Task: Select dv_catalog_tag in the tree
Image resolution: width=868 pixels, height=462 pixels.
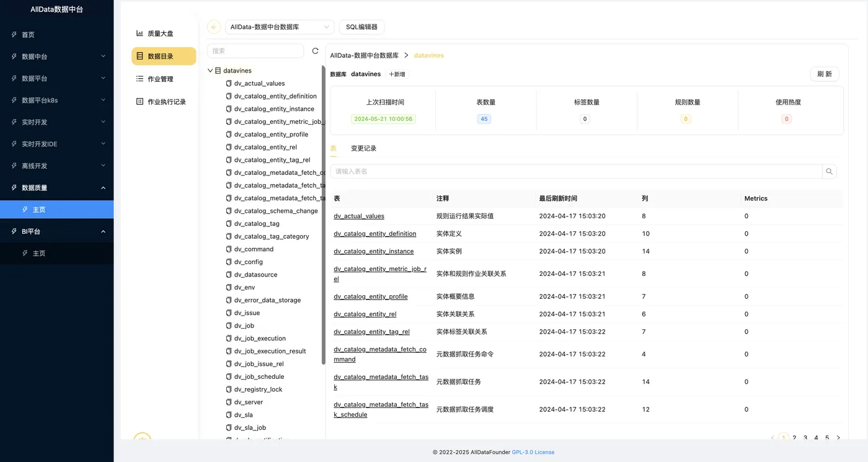Action: click(x=257, y=224)
